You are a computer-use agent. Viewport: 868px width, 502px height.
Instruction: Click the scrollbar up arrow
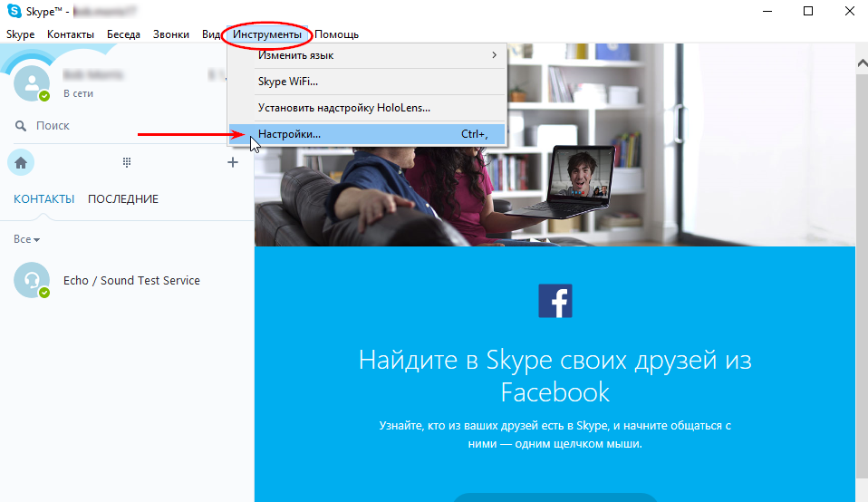(x=862, y=63)
